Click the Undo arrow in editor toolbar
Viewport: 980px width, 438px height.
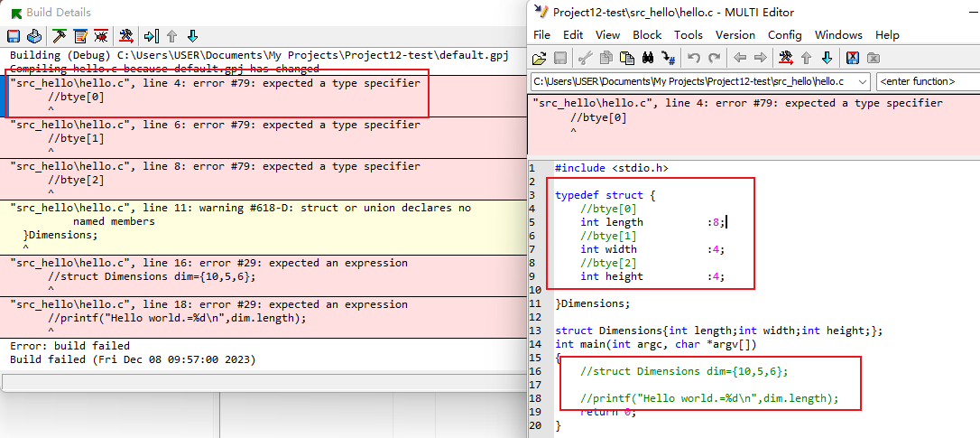(x=693, y=58)
